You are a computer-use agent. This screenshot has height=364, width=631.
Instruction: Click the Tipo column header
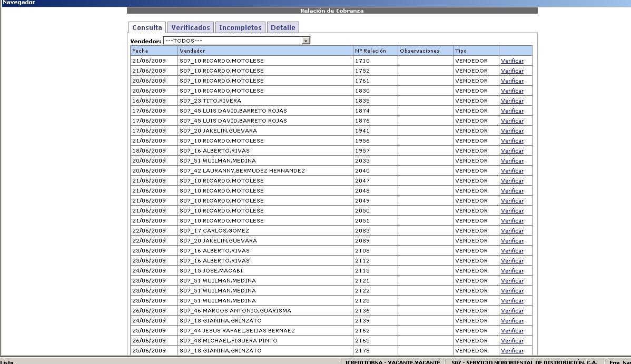476,50
